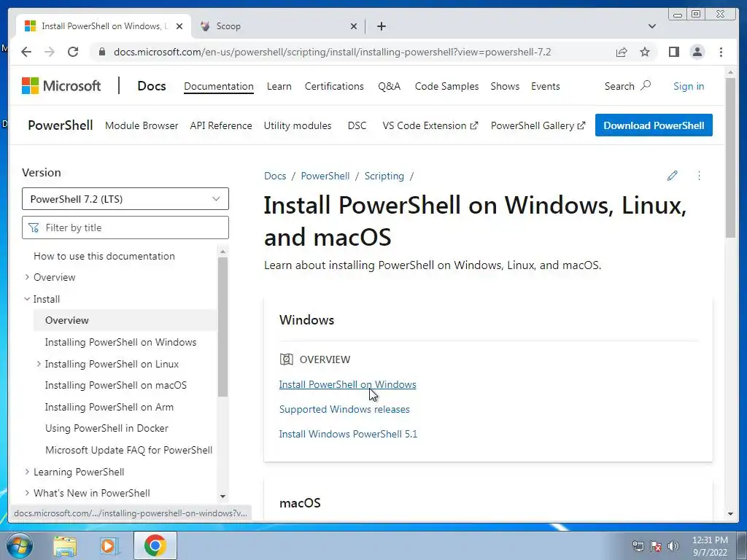
Task: Open the article more actions dots
Action: (x=699, y=176)
